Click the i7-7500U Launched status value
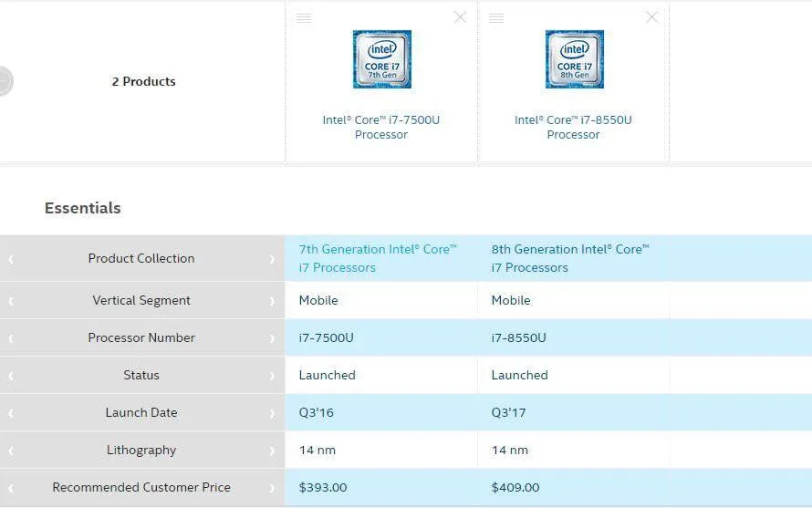The image size is (812, 508). (x=328, y=375)
